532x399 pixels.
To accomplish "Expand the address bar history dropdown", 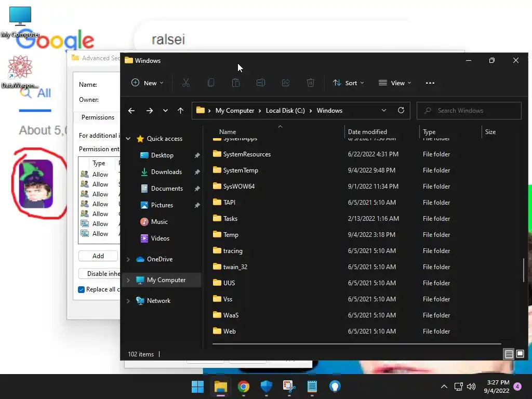I will pos(384,110).
